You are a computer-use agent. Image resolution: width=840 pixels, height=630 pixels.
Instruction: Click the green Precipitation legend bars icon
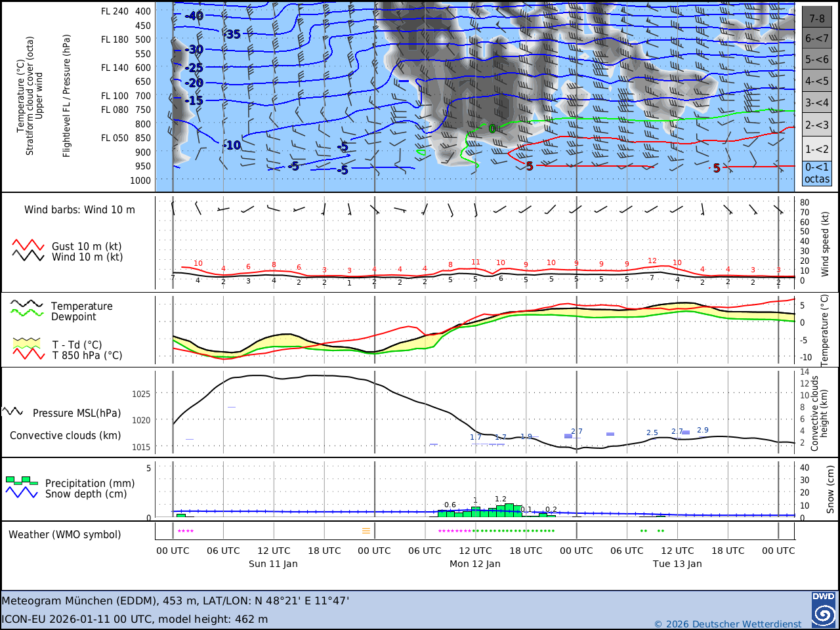pos(22,480)
